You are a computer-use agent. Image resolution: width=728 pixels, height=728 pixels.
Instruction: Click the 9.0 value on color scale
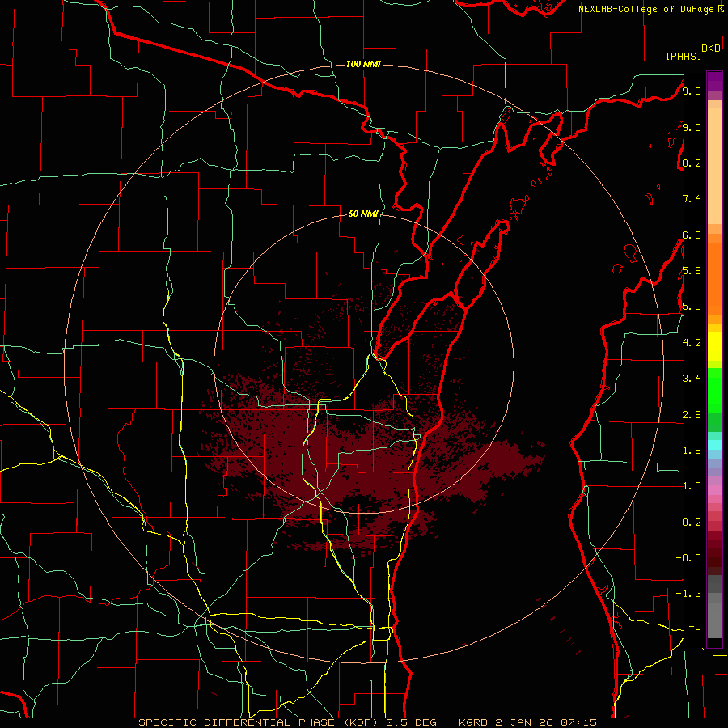pos(692,127)
